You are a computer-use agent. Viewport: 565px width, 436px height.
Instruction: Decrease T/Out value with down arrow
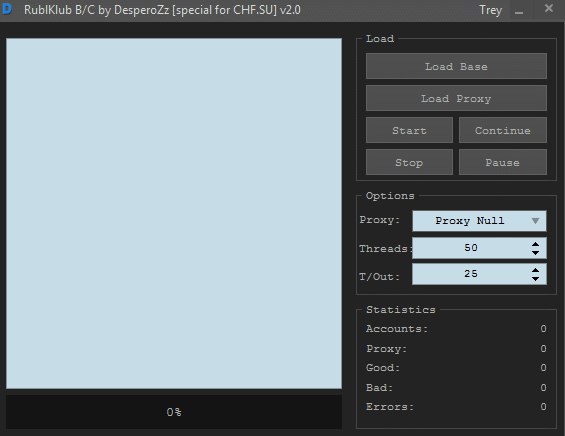point(535,279)
